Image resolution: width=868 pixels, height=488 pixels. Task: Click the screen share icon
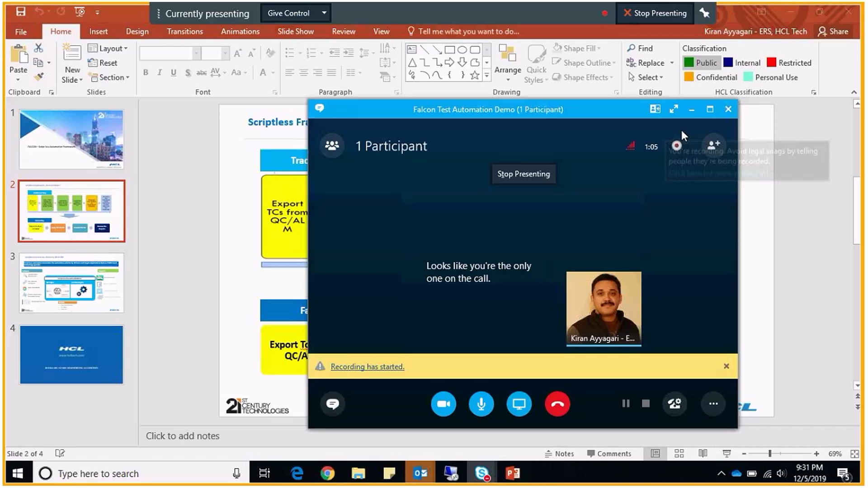point(518,404)
